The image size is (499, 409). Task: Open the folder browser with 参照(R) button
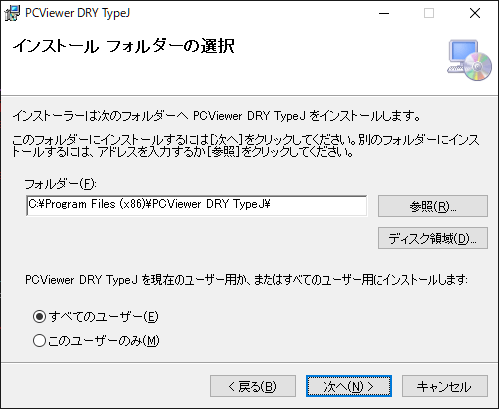point(433,206)
